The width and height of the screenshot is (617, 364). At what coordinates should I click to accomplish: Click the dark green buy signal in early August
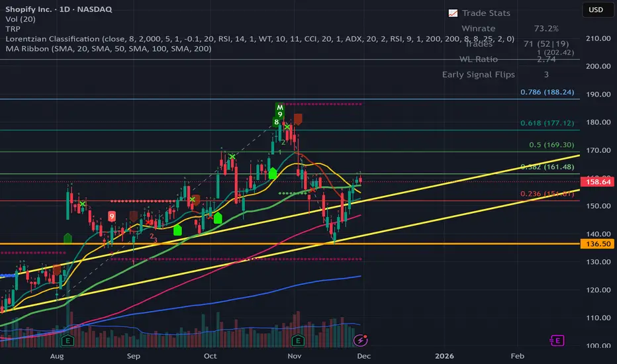(68, 238)
